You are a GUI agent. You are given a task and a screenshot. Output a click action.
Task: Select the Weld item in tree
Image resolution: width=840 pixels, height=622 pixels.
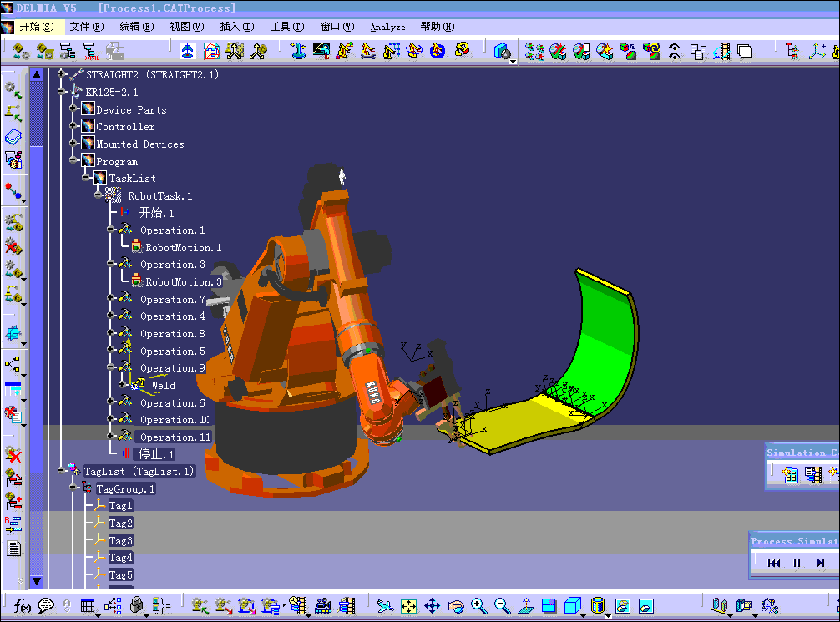click(163, 386)
